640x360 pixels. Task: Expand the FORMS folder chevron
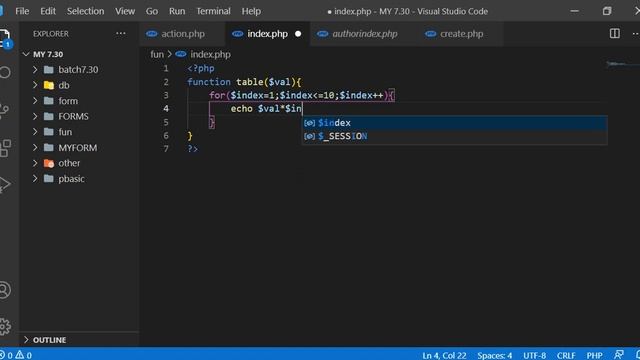pos(35,116)
